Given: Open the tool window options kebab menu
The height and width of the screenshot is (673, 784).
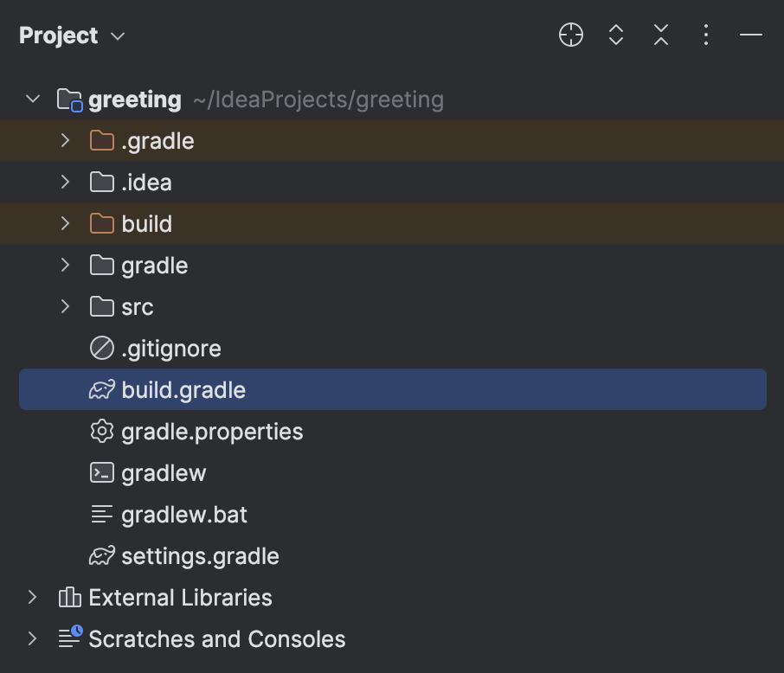Looking at the screenshot, I should [x=705, y=35].
